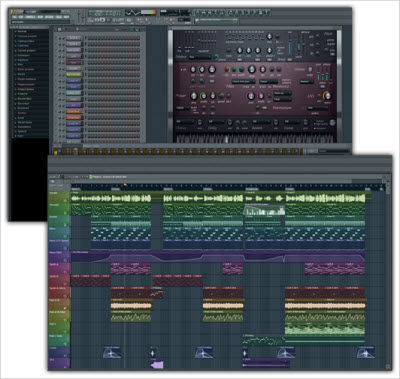Click the yellow-green channel button in the channel rack
400x379 pixels.
[x=73, y=75]
